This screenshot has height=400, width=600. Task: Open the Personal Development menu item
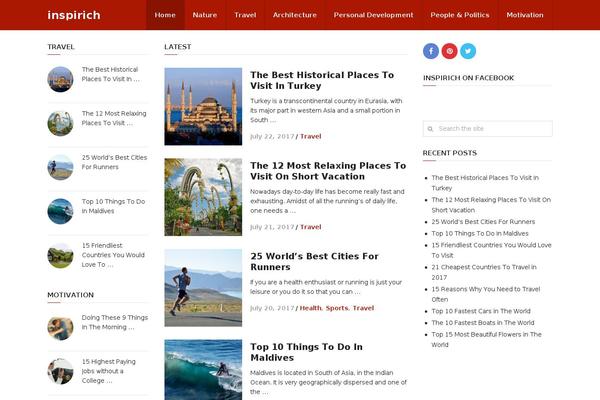coord(373,15)
